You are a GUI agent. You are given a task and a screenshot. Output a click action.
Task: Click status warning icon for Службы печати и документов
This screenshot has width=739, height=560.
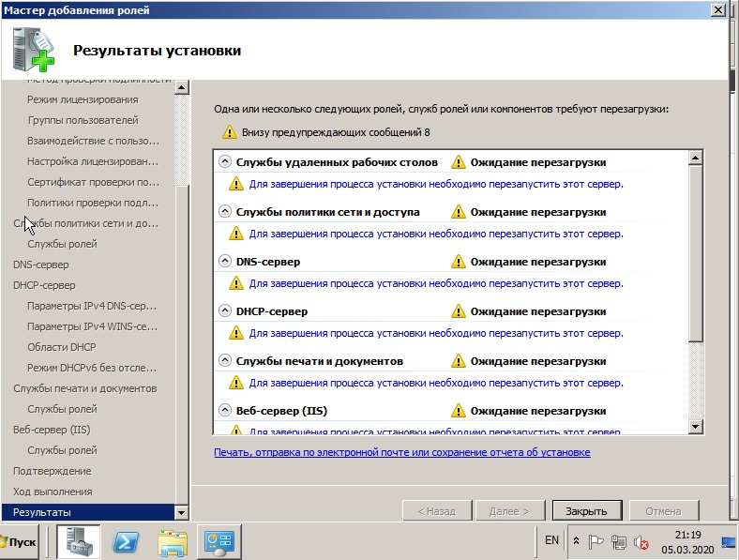(x=458, y=361)
